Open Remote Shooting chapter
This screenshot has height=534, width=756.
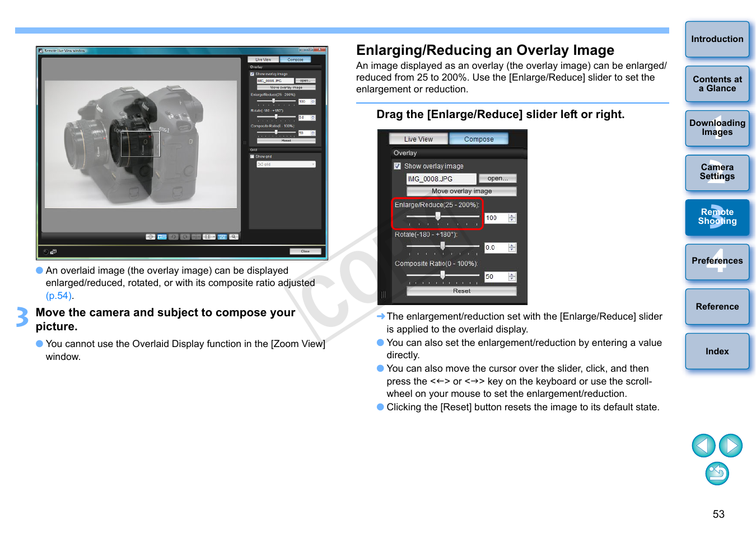pyautogui.click(x=717, y=217)
